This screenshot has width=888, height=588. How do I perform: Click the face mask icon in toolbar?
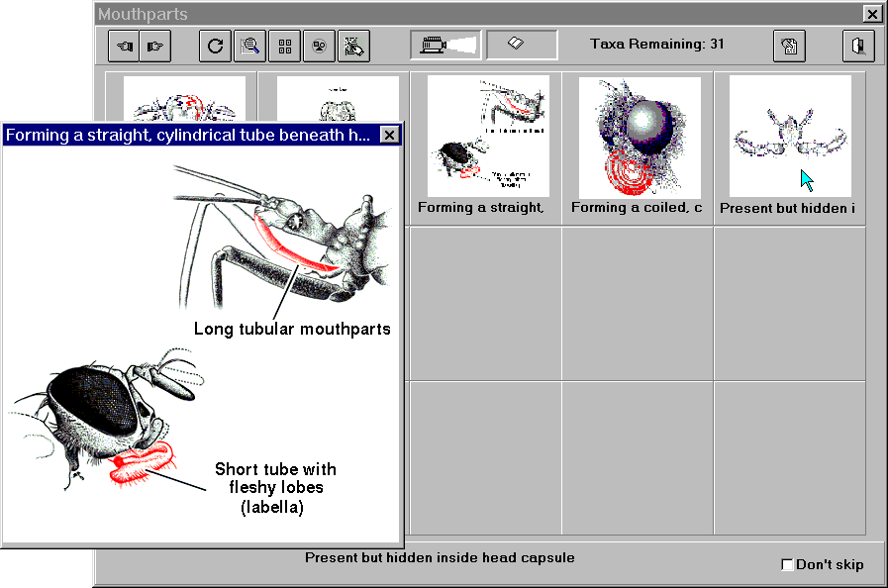click(x=318, y=46)
